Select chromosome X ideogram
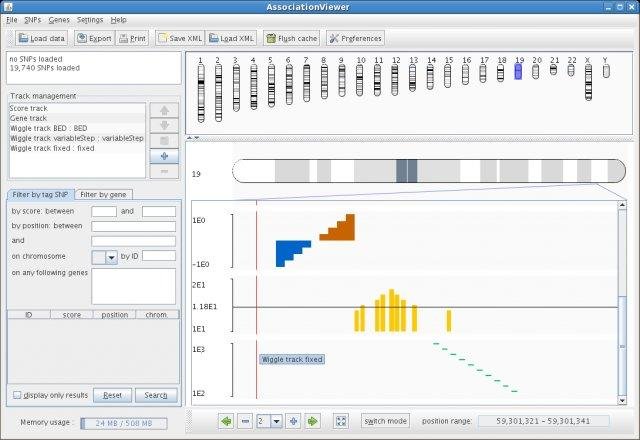This screenshot has height=440, width=640. pyautogui.click(x=588, y=82)
